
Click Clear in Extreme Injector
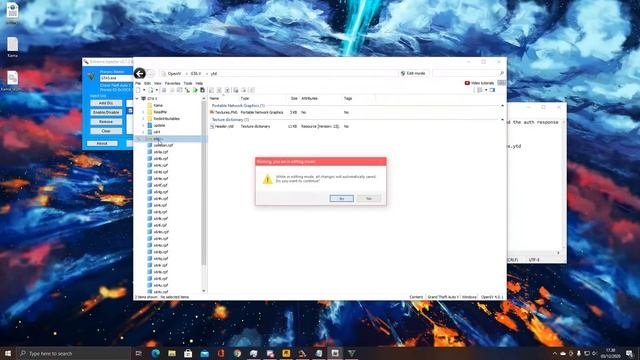(x=106, y=131)
